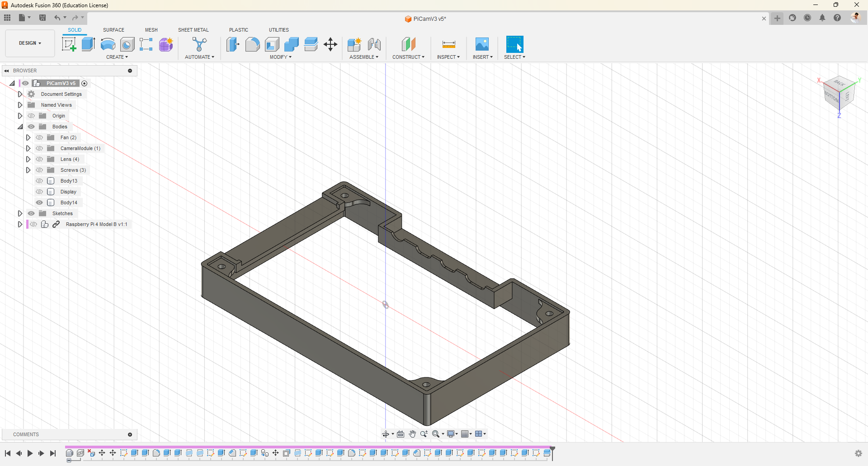Select the Automated Modeling tool

pyautogui.click(x=199, y=44)
